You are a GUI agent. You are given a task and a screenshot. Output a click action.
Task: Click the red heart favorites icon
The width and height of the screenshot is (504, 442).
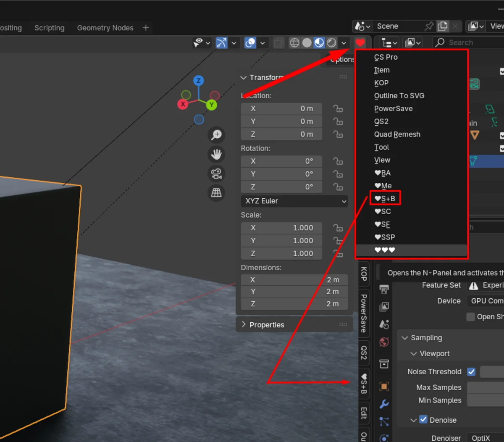[x=360, y=43]
